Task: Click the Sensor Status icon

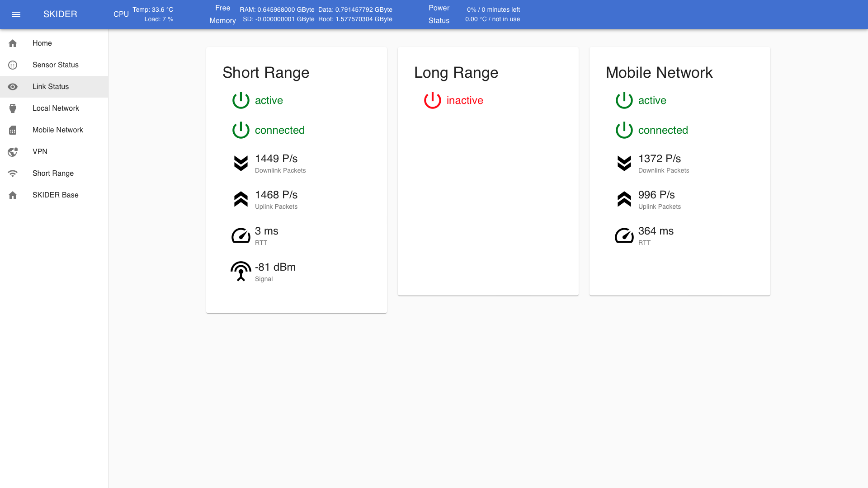Action: click(13, 65)
